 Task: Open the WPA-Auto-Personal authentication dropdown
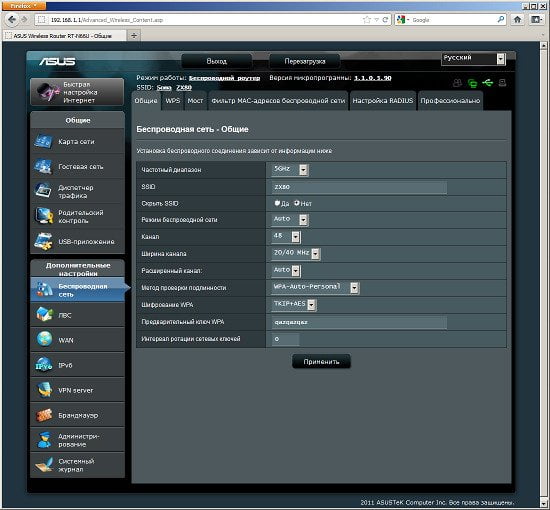315,287
